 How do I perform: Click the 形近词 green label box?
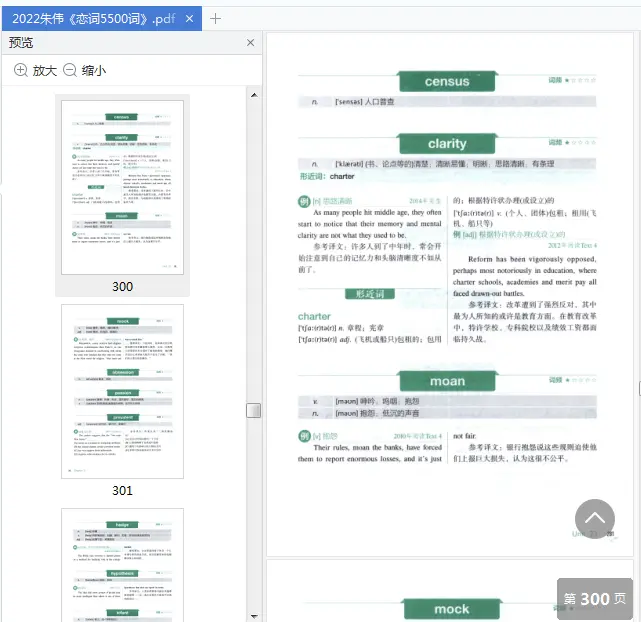pyautogui.click(x=370, y=294)
